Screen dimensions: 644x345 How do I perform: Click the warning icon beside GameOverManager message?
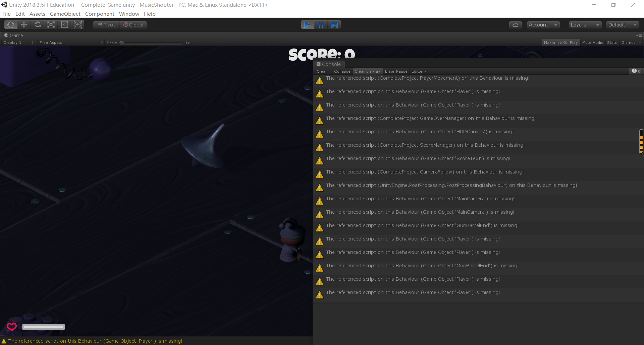click(320, 121)
